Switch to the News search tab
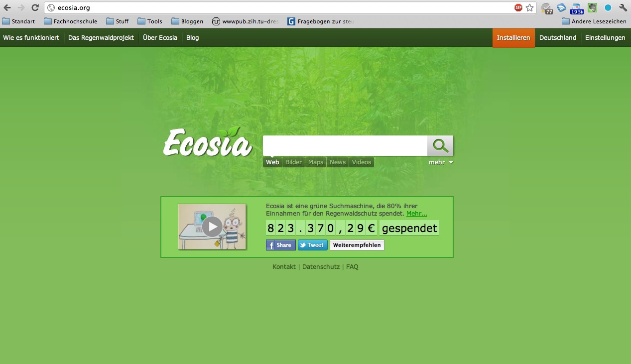Screen dimensions: 631x364 coord(338,162)
